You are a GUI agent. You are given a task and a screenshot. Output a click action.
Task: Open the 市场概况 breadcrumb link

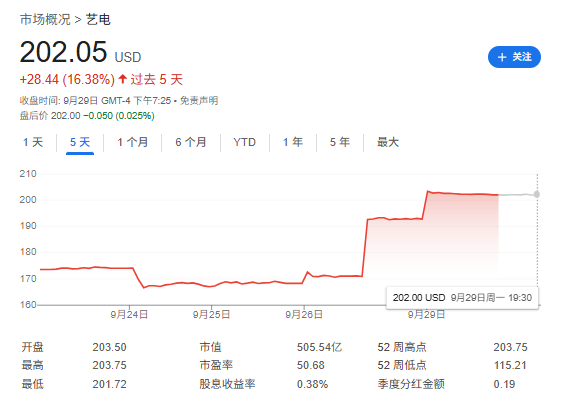click(x=45, y=19)
